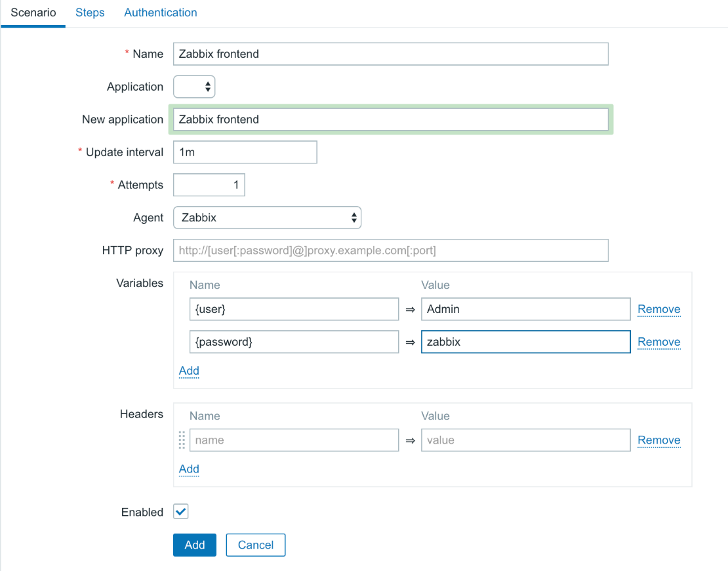The width and height of the screenshot is (728, 571).
Task: Add a new variable row
Action: [189, 371]
